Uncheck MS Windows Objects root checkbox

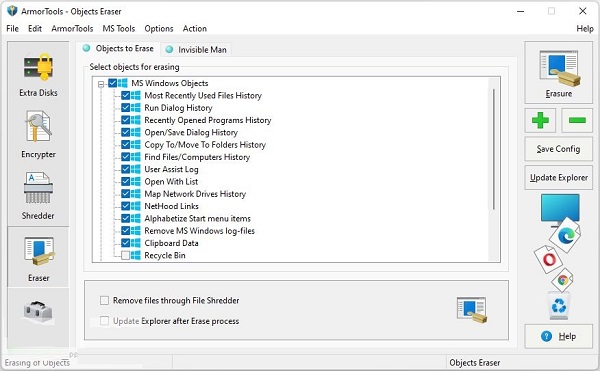(112, 83)
